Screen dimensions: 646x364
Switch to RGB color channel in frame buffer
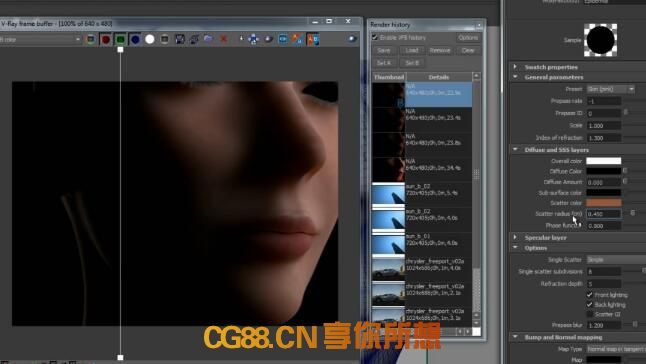tap(91, 39)
